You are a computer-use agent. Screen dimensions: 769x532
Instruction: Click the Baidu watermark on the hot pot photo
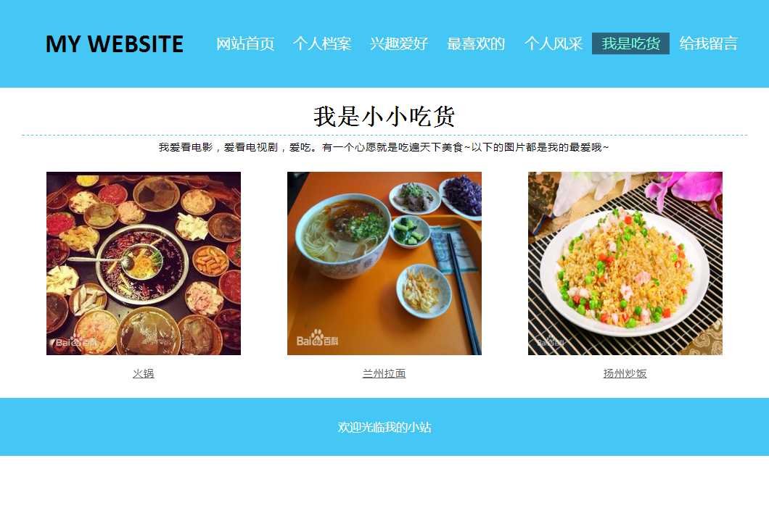tap(76, 341)
